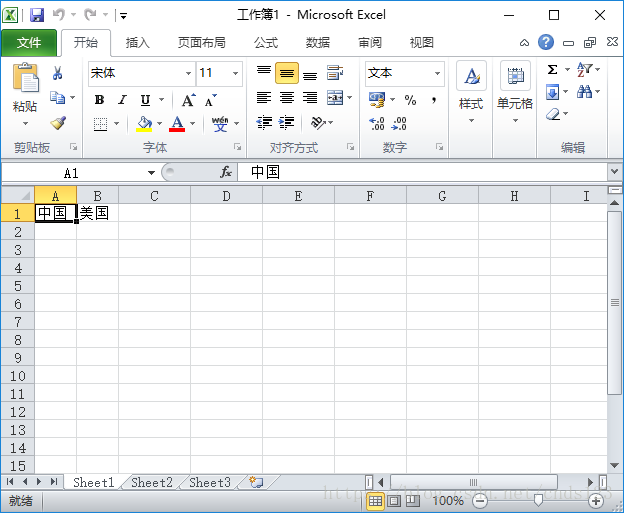Decrease indent in alignment group
This screenshot has width=624, height=513.
(264, 123)
